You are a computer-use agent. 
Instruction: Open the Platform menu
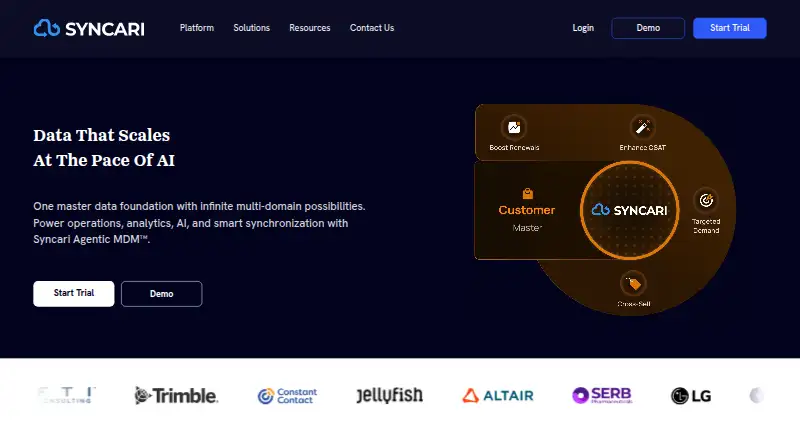pos(196,28)
